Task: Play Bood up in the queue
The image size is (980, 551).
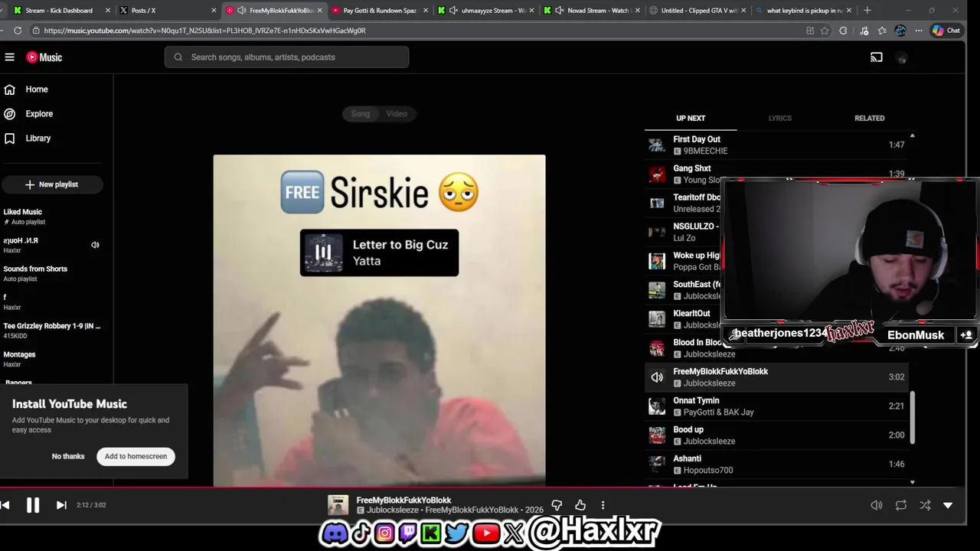Action: coord(777,435)
